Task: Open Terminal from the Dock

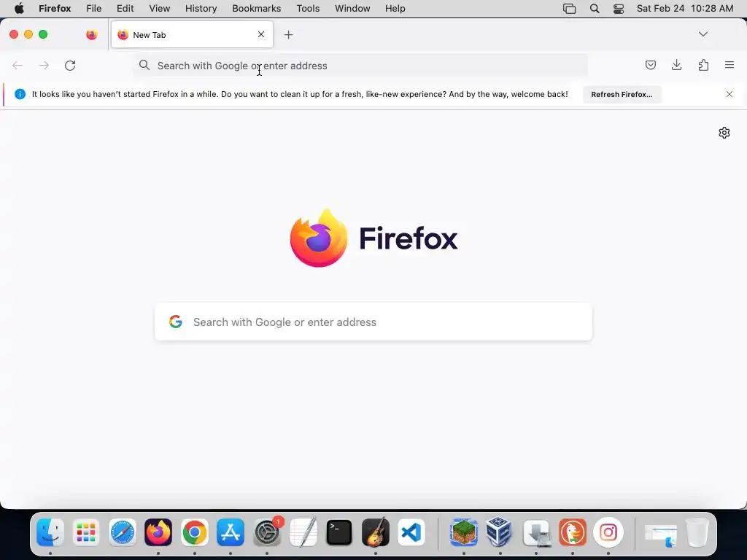Action: click(x=339, y=532)
